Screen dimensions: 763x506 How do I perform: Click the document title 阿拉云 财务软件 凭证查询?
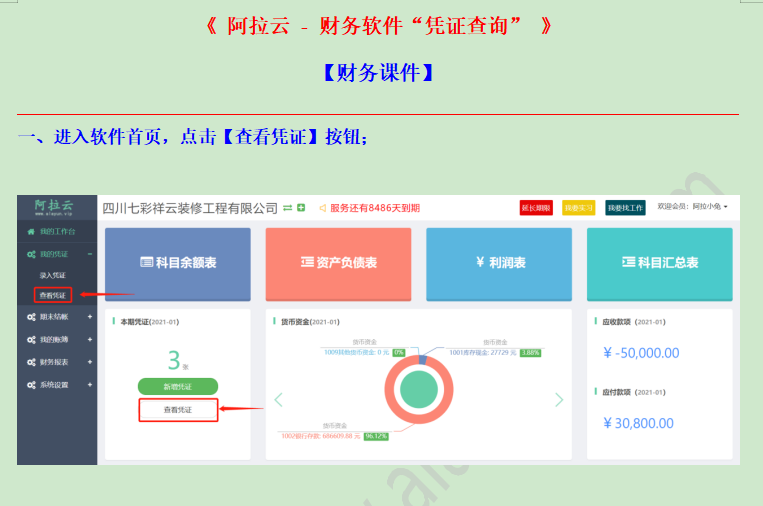pos(379,26)
